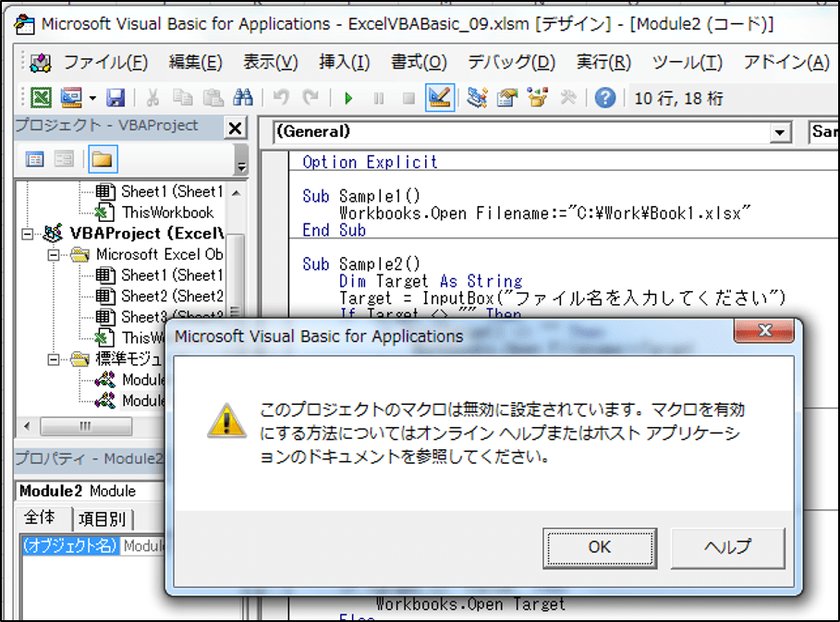Run the macro with the green play icon

[x=348, y=98]
